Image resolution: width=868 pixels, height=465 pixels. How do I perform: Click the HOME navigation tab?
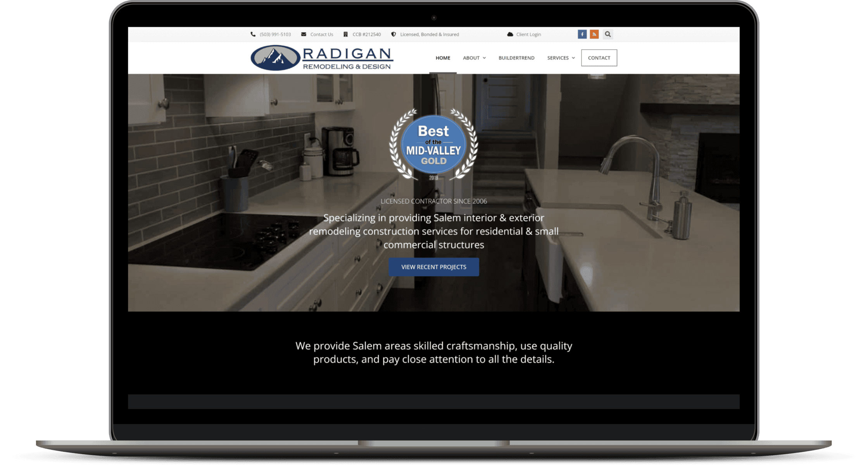tap(443, 58)
